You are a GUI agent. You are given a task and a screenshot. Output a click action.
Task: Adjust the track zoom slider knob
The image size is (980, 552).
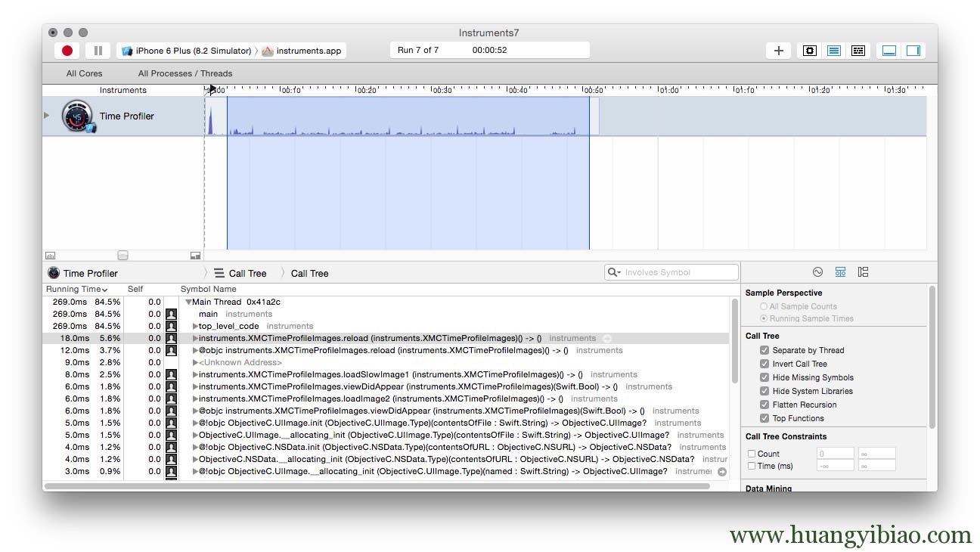coord(122,256)
